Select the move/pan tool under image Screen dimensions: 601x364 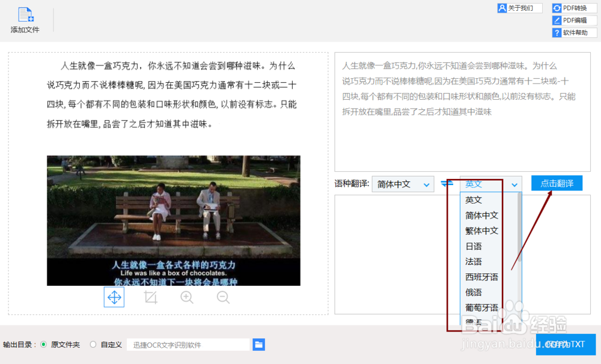click(x=114, y=297)
